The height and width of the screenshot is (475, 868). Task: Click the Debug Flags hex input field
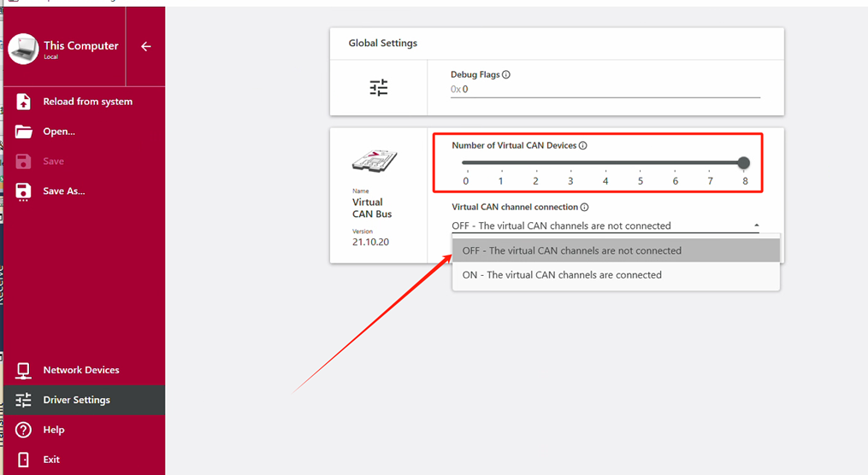coord(609,89)
